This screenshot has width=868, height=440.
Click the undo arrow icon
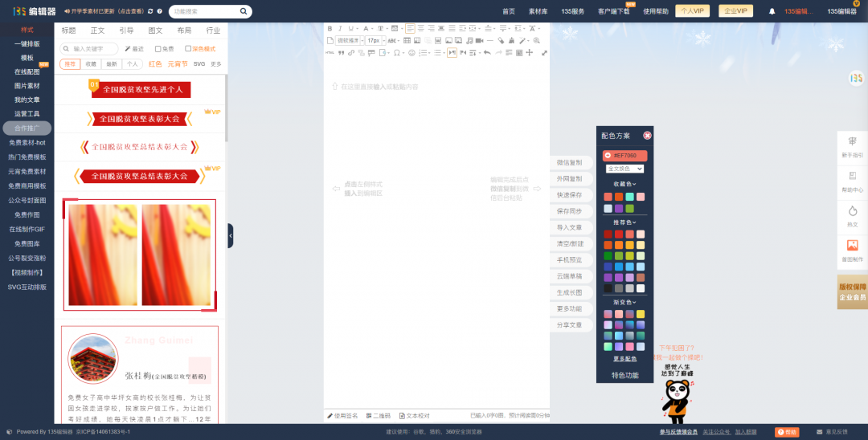[487, 53]
